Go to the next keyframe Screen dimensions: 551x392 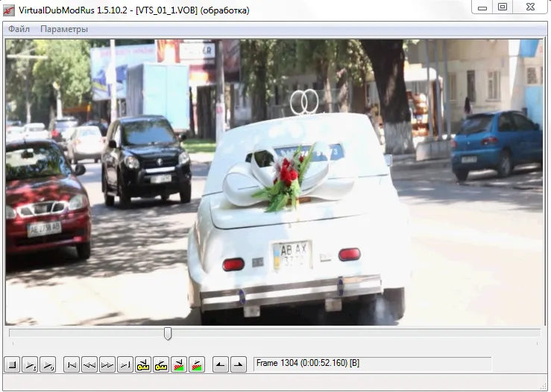tap(161, 365)
